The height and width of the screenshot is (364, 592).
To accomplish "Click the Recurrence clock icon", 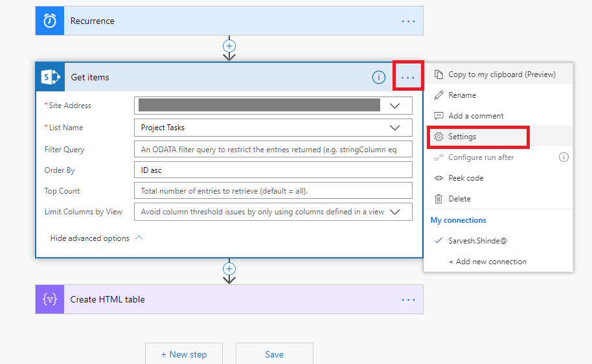I will click(x=50, y=21).
